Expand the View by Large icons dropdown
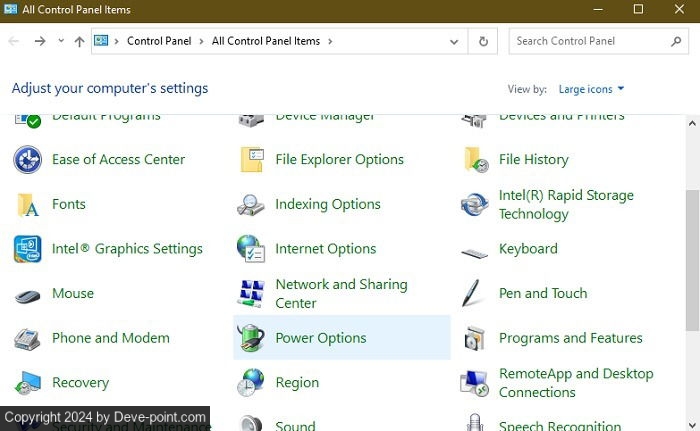This screenshot has width=700, height=431. pos(591,89)
